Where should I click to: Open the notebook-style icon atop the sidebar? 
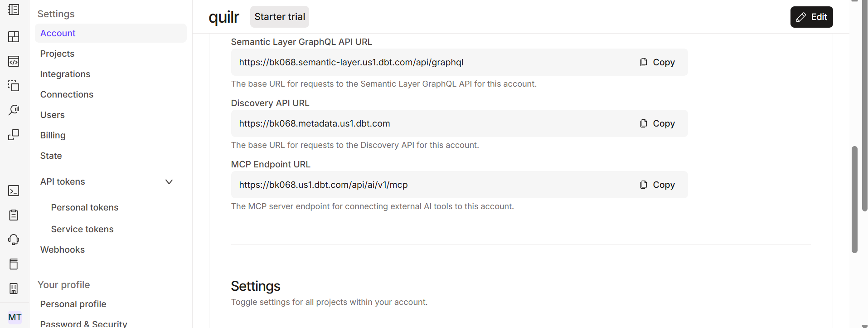coord(14,10)
